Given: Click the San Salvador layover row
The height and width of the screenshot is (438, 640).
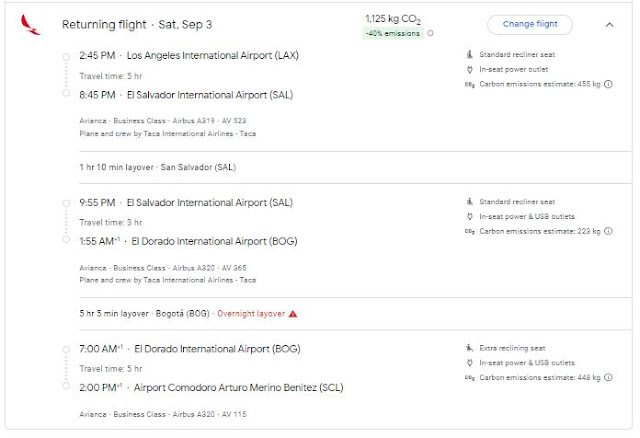Looking at the screenshot, I should [x=158, y=167].
